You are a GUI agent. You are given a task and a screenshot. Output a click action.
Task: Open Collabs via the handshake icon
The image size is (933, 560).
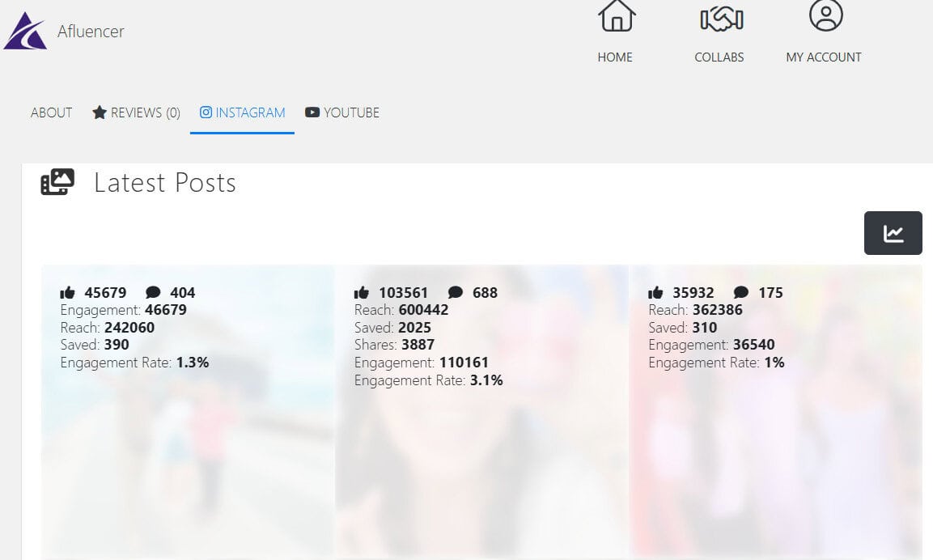(x=720, y=18)
